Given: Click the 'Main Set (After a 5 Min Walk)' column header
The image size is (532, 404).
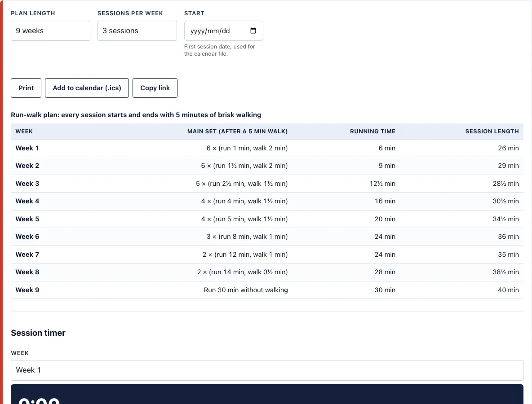Looking at the screenshot, I should click(238, 132).
